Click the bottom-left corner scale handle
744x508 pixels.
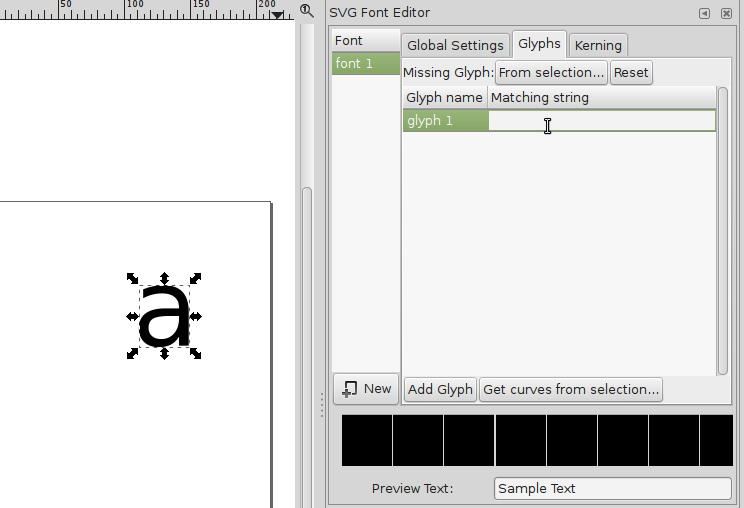click(x=132, y=353)
